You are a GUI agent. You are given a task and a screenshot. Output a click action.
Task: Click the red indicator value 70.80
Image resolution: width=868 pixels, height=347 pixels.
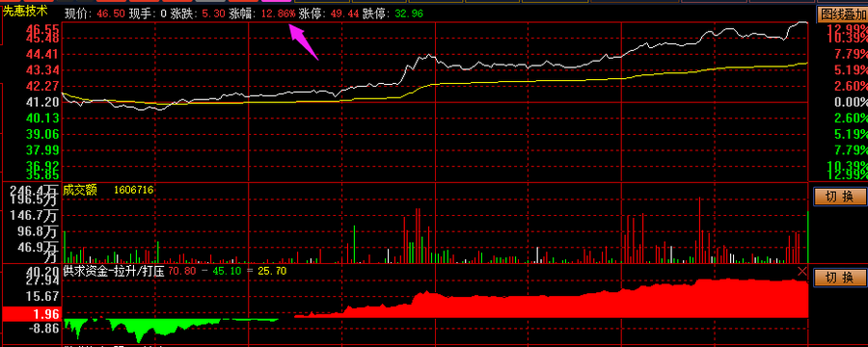181,271
